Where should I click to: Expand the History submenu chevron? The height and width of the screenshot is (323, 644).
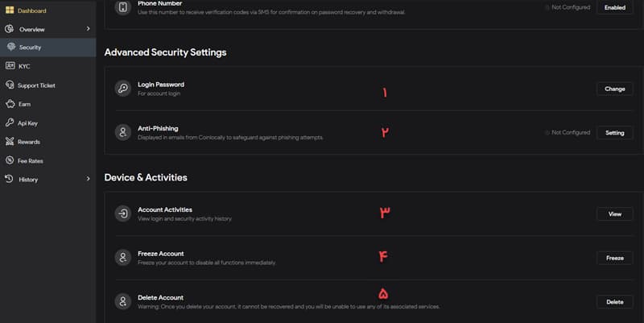[x=88, y=179]
